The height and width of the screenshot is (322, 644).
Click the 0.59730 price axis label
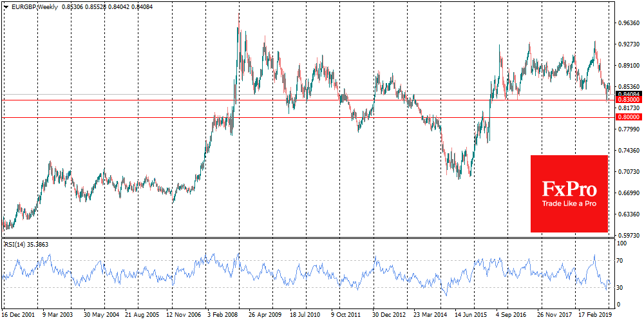click(x=628, y=234)
